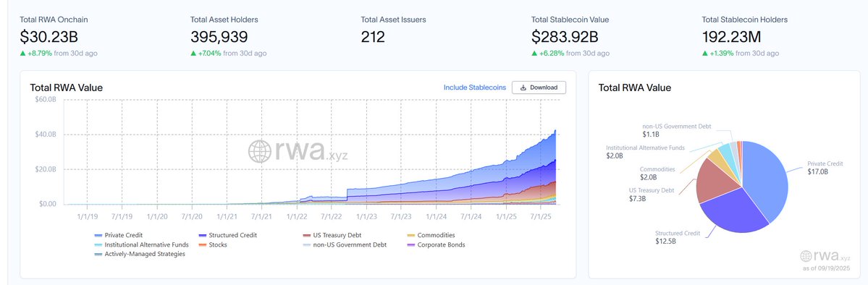This screenshot has height=285, width=868.
Task: Click the download icon inside Download button
Action: pyautogui.click(x=523, y=88)
